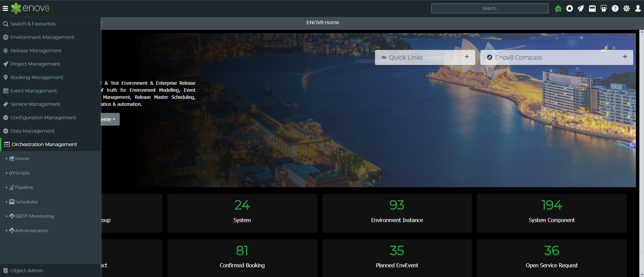The width and height of the screenshot is (644, 277).
Task: Open the Enov8 Compass panel header
Action: coord(557,57)
